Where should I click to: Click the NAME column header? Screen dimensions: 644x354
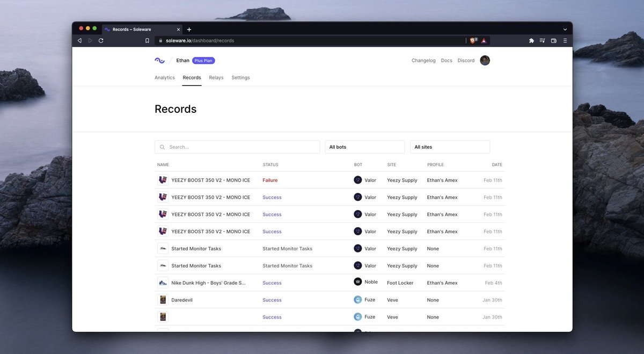tap(163, 165)
